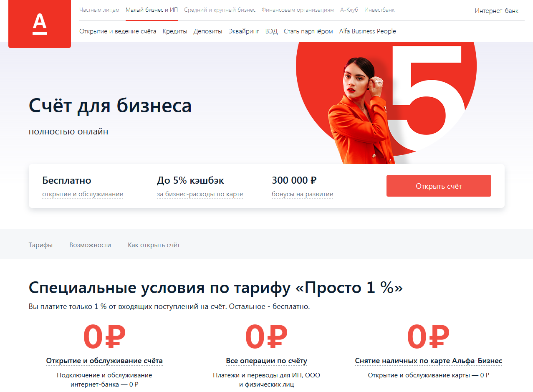Jump to the Возможности anchor
This screenshot has width=533, height=392.
[90, 245]
